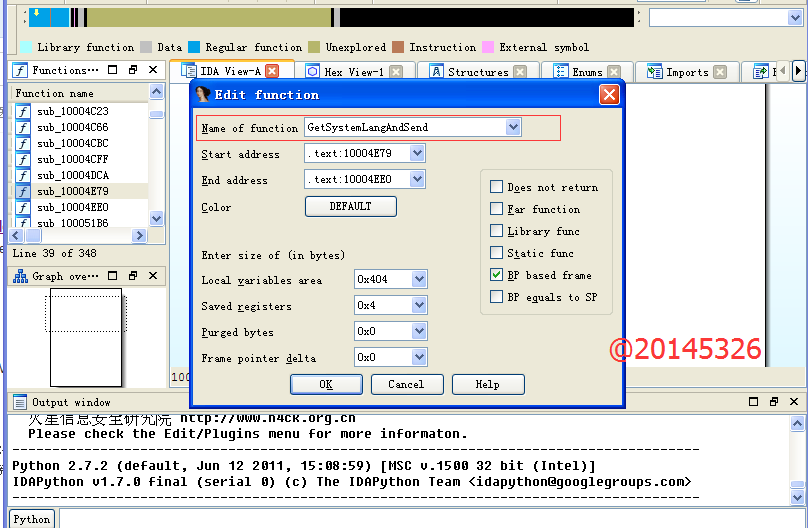Enable the Does not return checkbox

click(497, 187)
